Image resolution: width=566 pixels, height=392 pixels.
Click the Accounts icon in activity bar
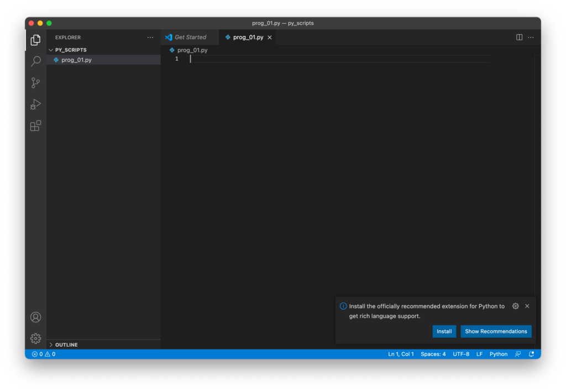coord(35,317)
